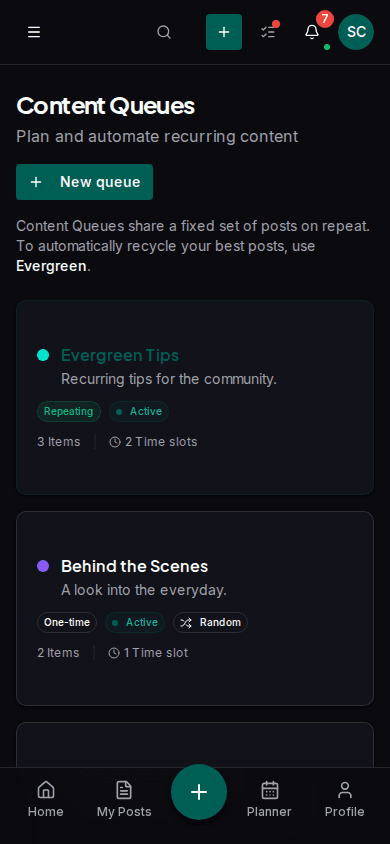Image resolution: width=390 pixels, height=844 pixels.
Task: Tap the floating center plus button
Action: tap(199, 792)
